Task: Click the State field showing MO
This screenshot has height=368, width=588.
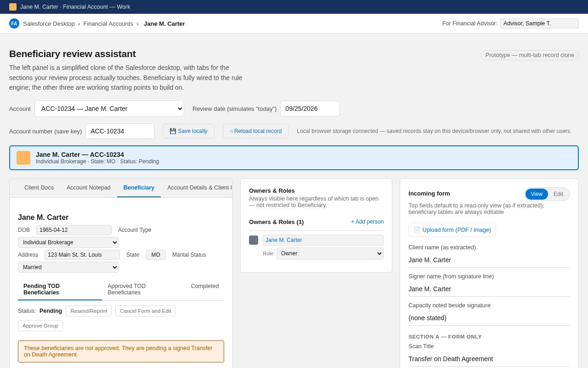Action: point(156,255)
